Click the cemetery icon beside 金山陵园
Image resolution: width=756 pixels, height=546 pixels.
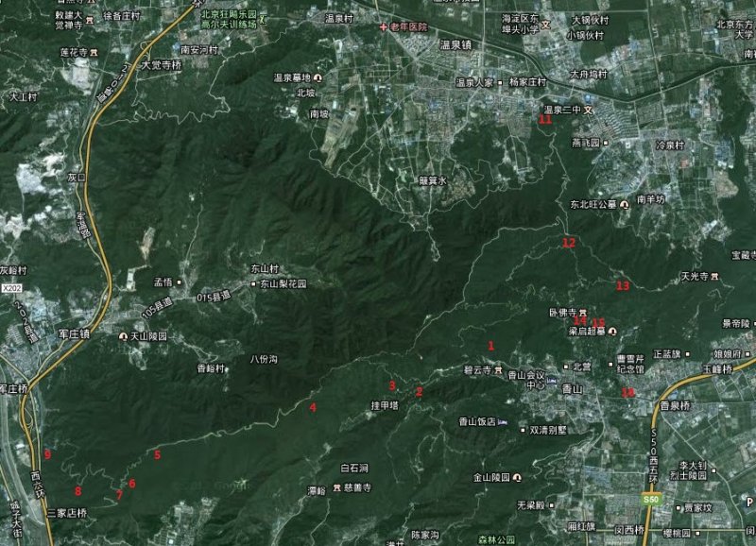point(516,478)
